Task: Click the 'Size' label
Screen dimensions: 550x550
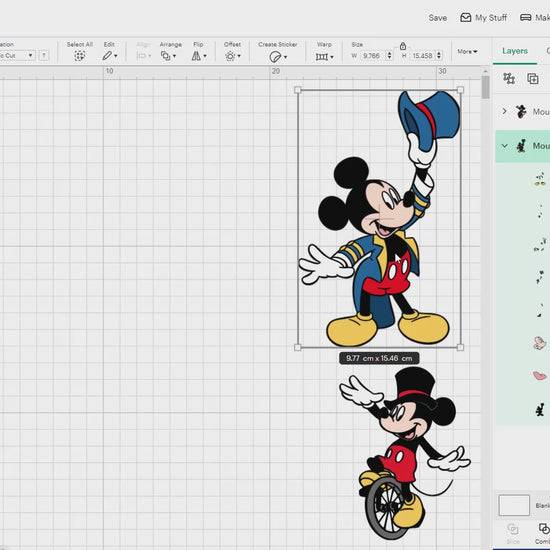Action: pyautogui.click(x=357, y=45)
